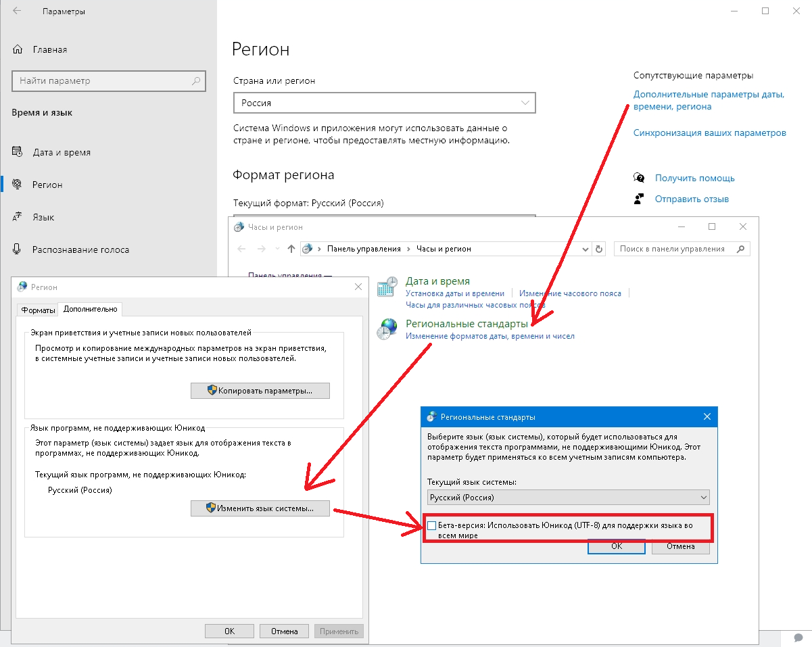
Task: Click Изменить язык системы button
Action: click(x=260, y=508)
